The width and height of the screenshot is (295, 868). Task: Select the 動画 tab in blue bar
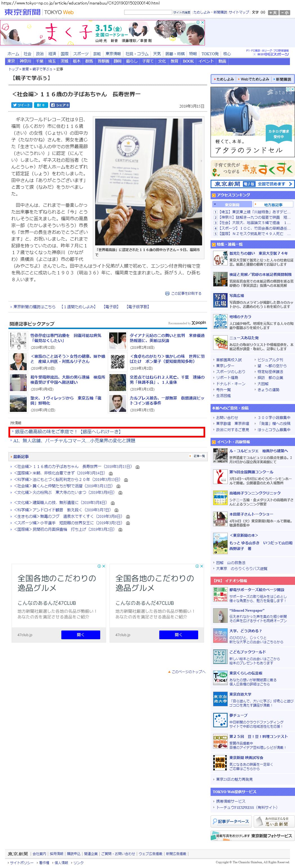(222, 61)
